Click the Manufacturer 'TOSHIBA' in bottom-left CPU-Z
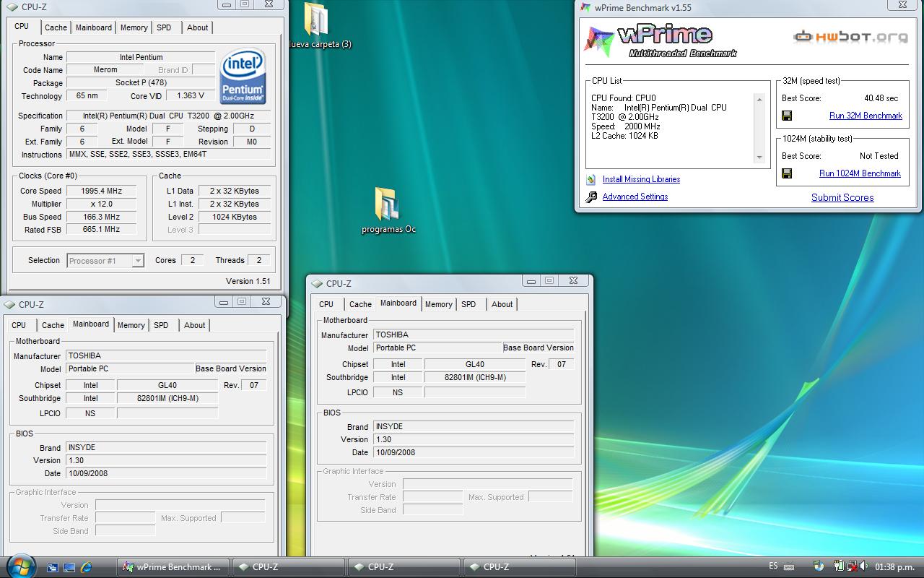 point(166,355)
